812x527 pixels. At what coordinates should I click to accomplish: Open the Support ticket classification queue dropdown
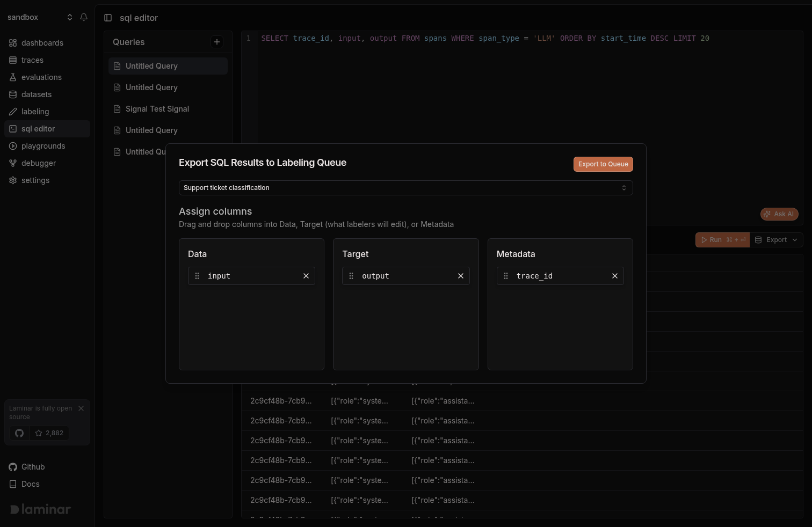[x=405, y=188]
